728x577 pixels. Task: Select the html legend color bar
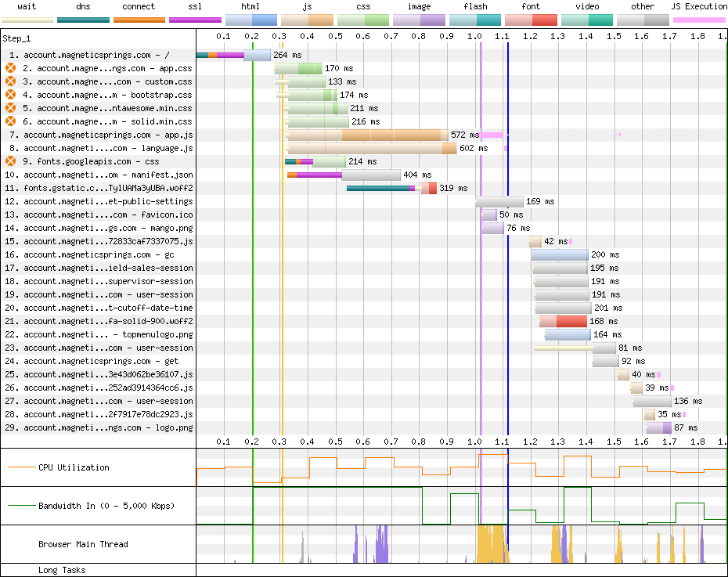pos(251,20)
